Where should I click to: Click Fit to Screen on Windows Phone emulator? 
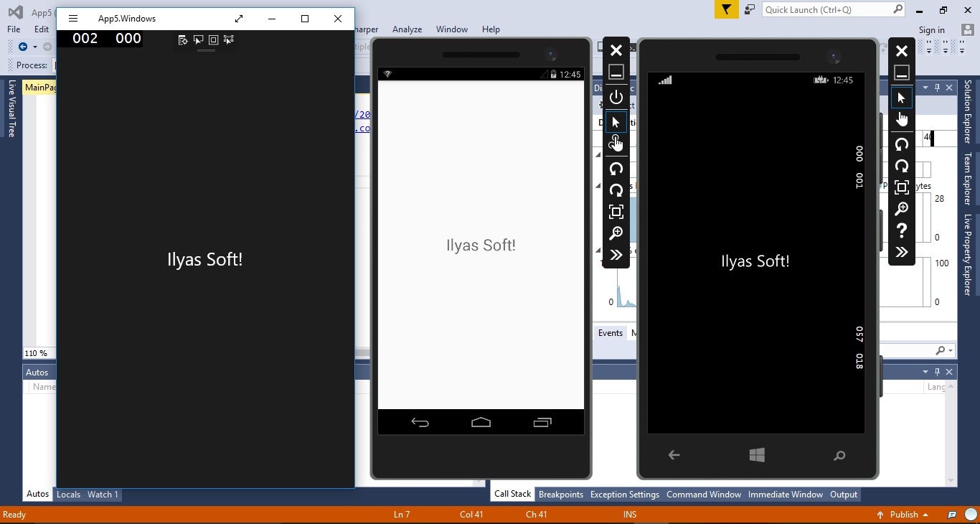click(902, 187)
